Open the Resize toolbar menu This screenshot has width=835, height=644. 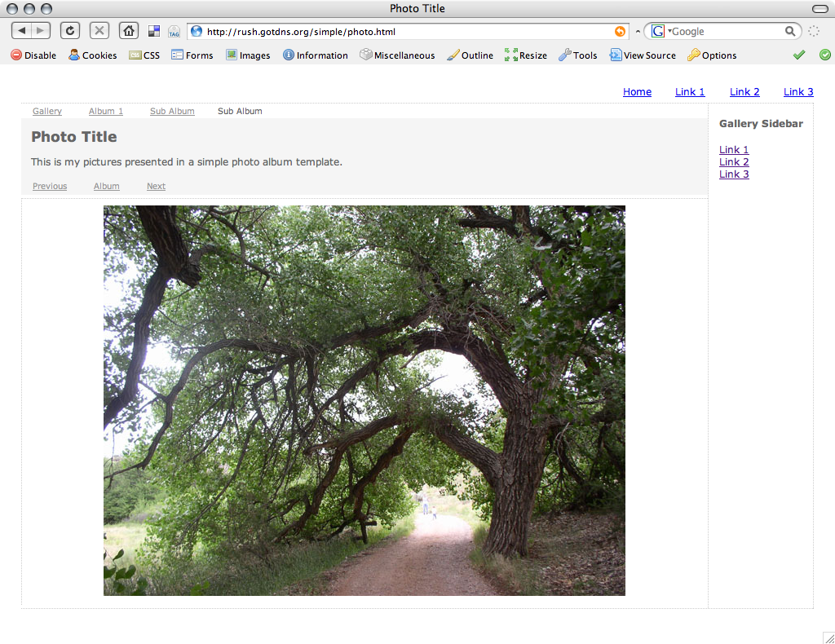tap(526, 55)
